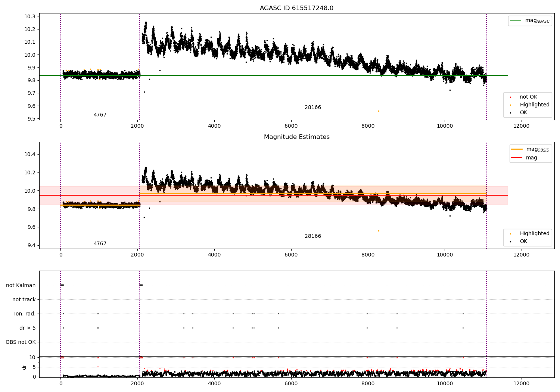
Task: Select the mag OBSID legend label
Action: coord(538,149)
